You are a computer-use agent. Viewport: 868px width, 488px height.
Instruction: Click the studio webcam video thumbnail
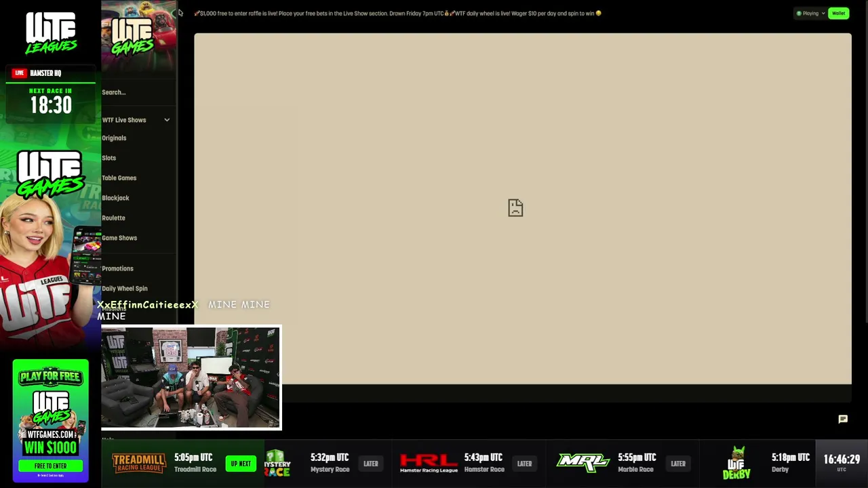(191, 378)
